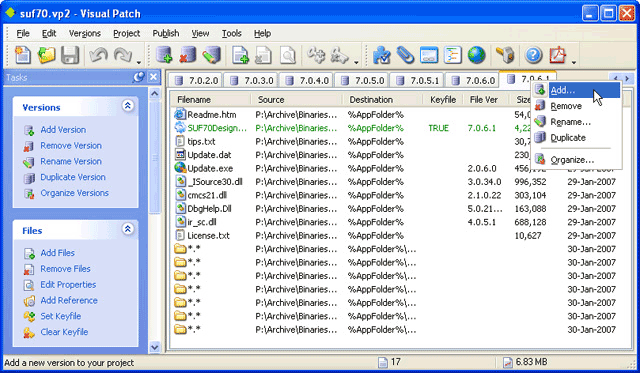
Task: Click the Set Keyfile toolbar icon
Action: (316, 55)
